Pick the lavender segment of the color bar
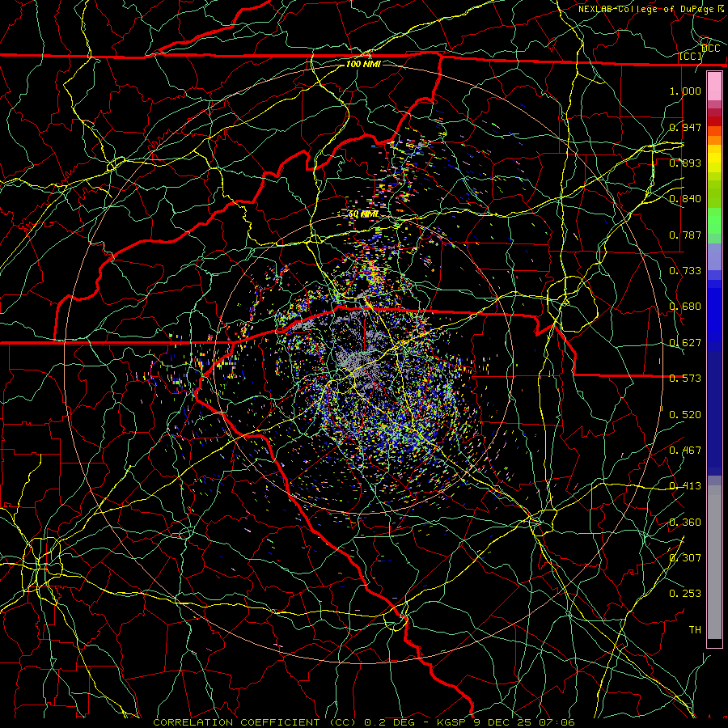The image size is (728, 728). tap(714, 256)
